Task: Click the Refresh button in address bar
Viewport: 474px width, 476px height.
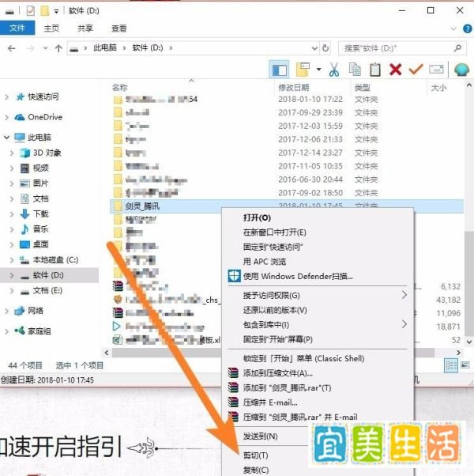Action: point(325,48)
